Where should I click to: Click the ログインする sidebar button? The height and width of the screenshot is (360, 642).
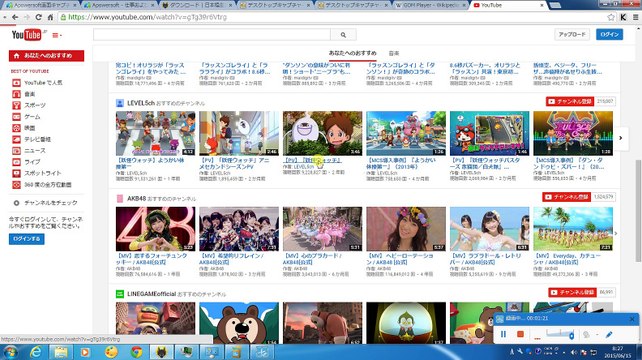pyautogui.click(x=27, y=239)
